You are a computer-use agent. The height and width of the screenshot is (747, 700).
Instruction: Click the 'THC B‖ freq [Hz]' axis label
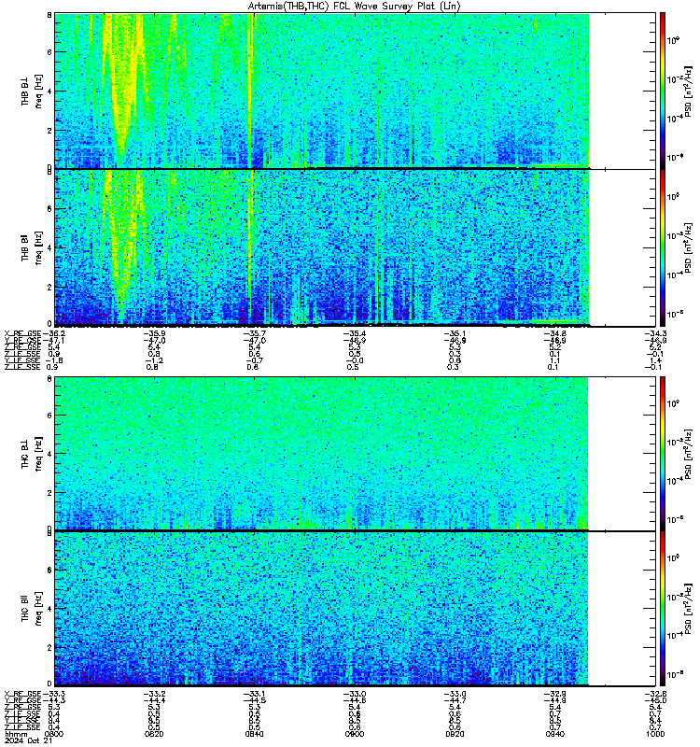click(x=32, y=609)
